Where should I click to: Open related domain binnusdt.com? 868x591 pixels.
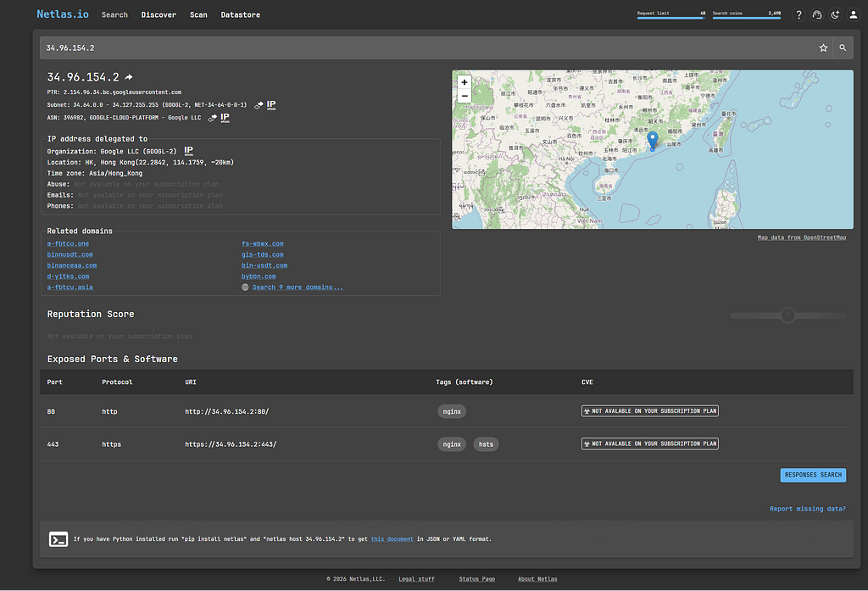(x=70, y=254)
